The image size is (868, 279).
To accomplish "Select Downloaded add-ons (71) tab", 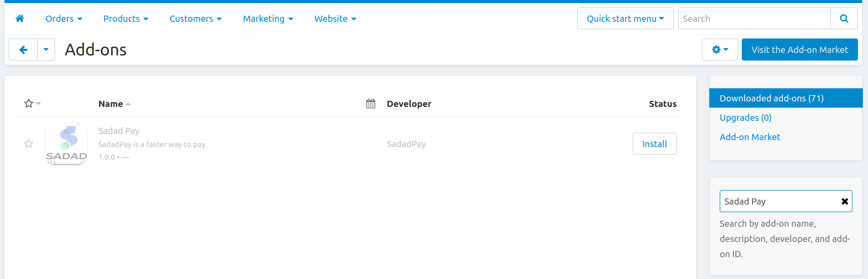I will point(786,98).
